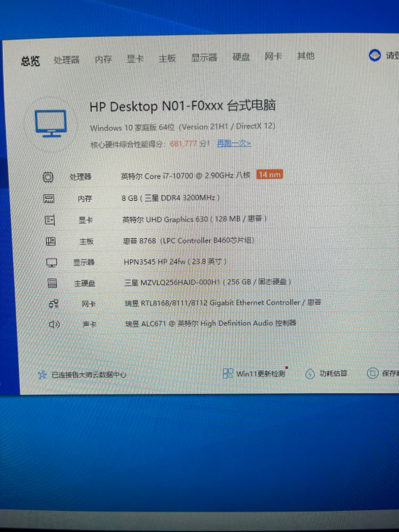Switch to the 内存 tab
Viewport: 399px width, 532px height.
coord(103,59)
